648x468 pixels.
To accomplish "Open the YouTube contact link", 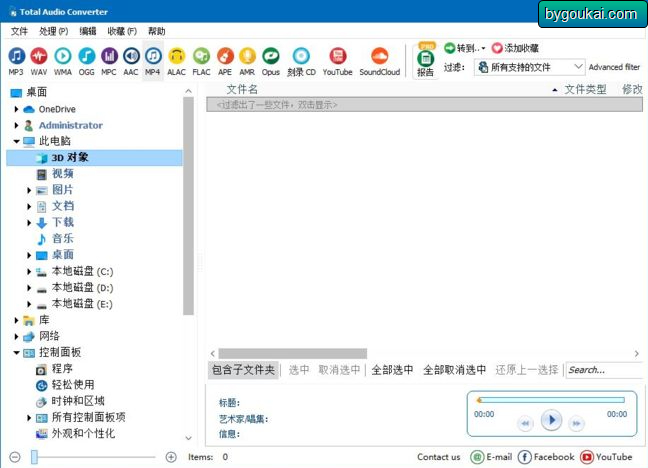I will [x=606, y=457].
